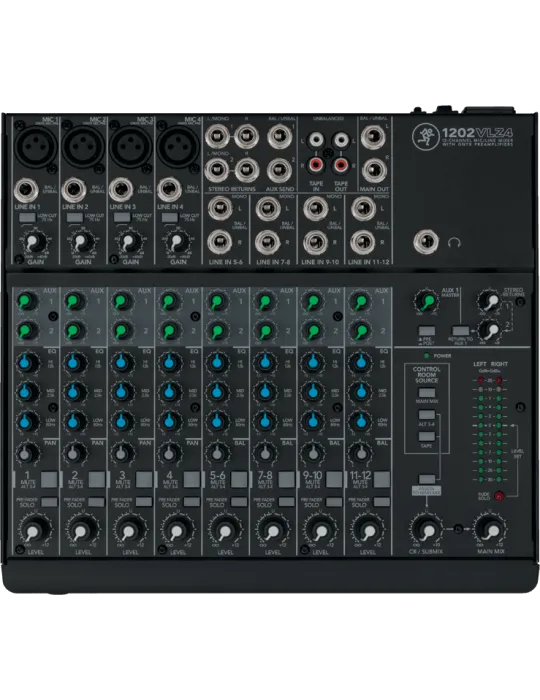540x700 pixels.
Task: Toggle the PRE FADER SOLO button on channel 5-6
Action: click(239, 502)
